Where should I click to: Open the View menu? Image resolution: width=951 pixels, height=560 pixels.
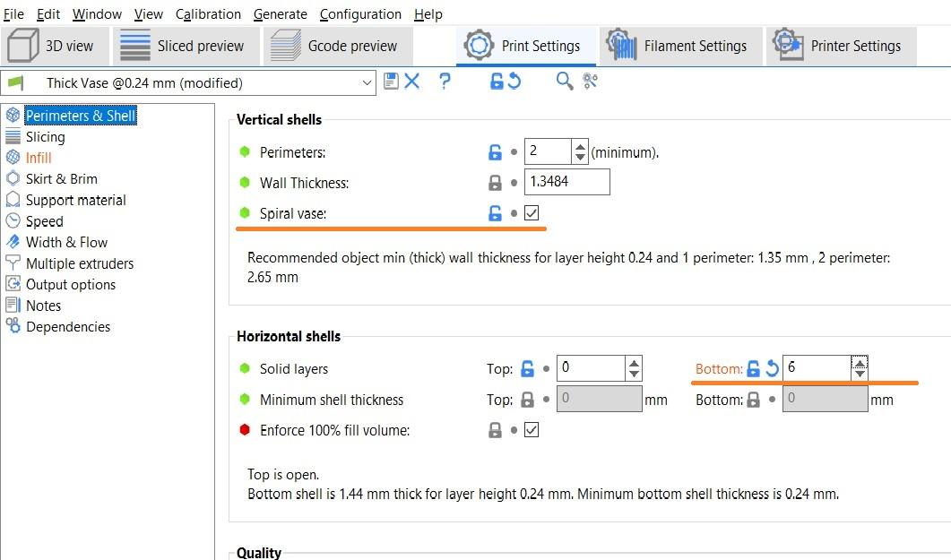click(x=149, y=14)
